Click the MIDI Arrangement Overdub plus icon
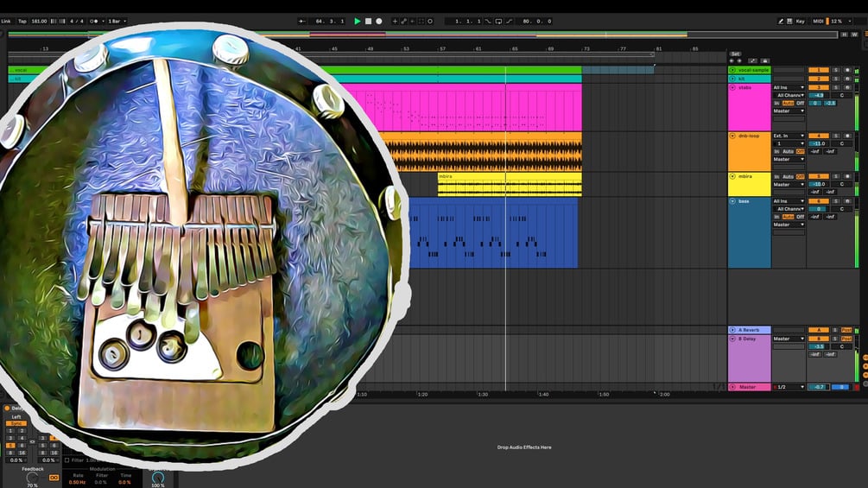The width and height of the screenshot is (868, 488). pos(395,21)
